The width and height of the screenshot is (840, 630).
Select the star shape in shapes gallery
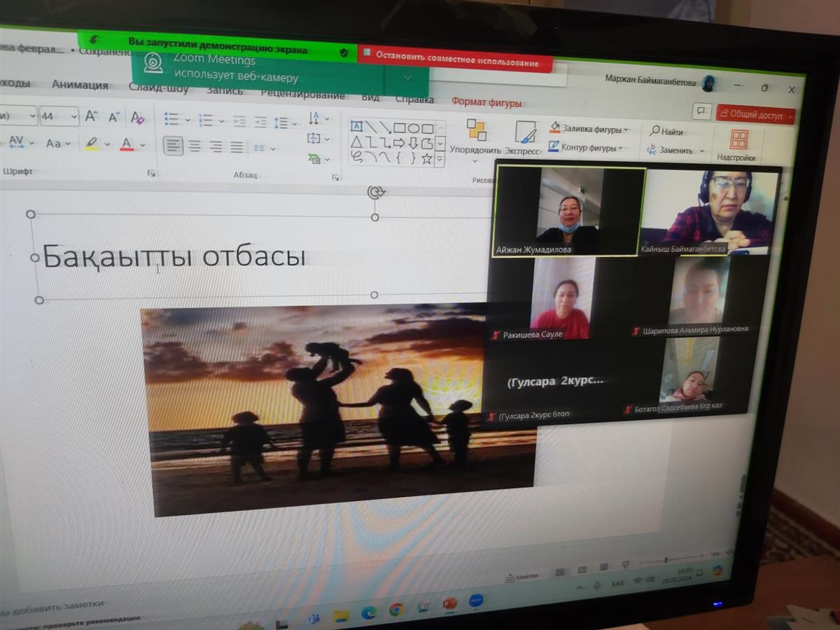coord(426,158)
